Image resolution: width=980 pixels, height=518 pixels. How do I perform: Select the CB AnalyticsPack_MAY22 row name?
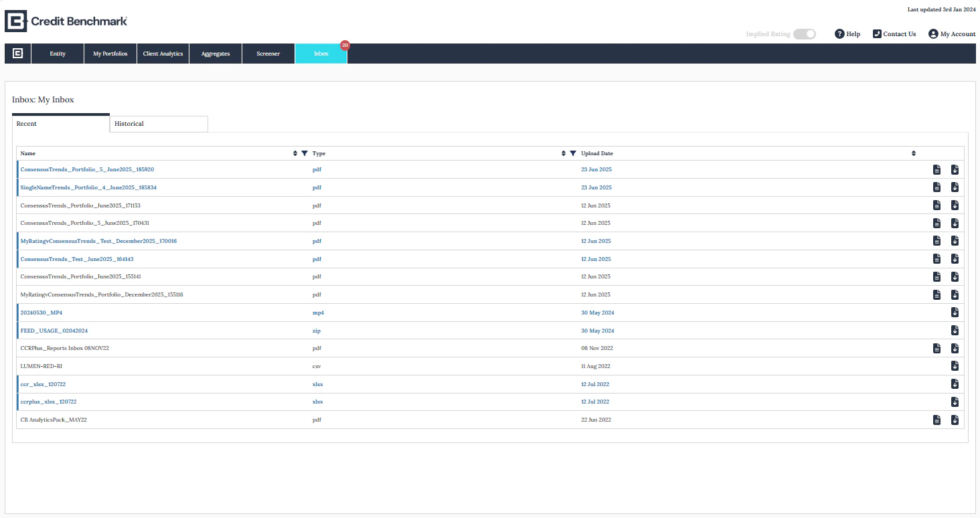click(x=54, y=420)
